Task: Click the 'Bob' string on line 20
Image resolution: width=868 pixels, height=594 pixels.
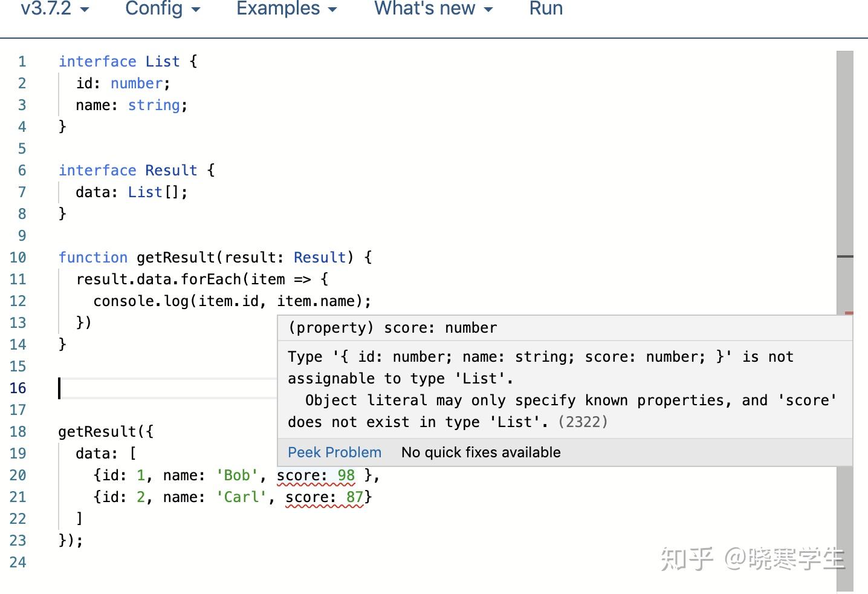Action: [237, 476]
